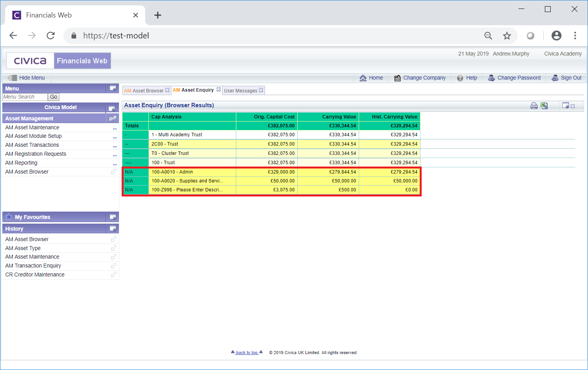Sign Out of Financials Web
The height and width of the screenshot is (370, 588).
pos(566,78)
